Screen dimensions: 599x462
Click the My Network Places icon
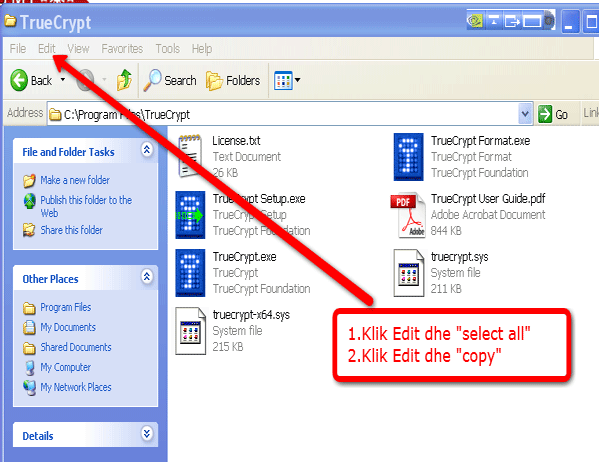pyautogui.click(x=29, y=387)
